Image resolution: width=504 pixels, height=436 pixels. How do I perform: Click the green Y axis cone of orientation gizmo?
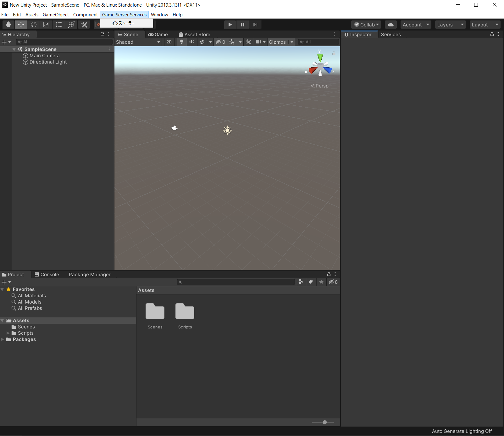point(320,58)
